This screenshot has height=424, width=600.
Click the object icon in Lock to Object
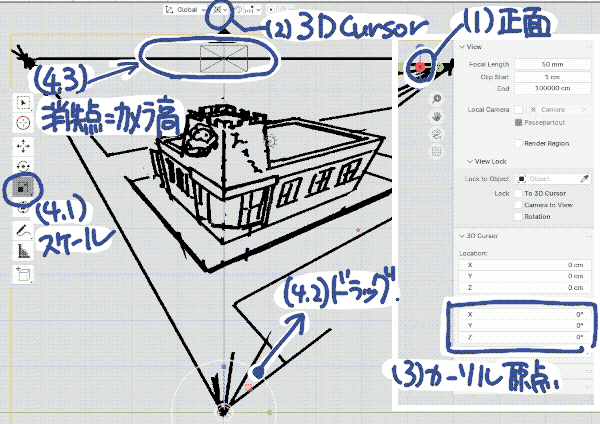(x=522, y=179)
